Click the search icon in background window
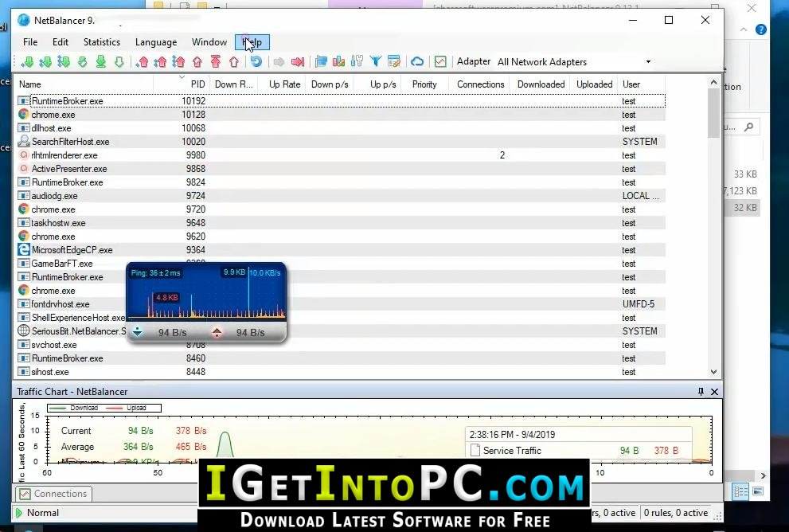Viewport: 789px width, 532px height. pyautogui.click(x=748, y=127)
